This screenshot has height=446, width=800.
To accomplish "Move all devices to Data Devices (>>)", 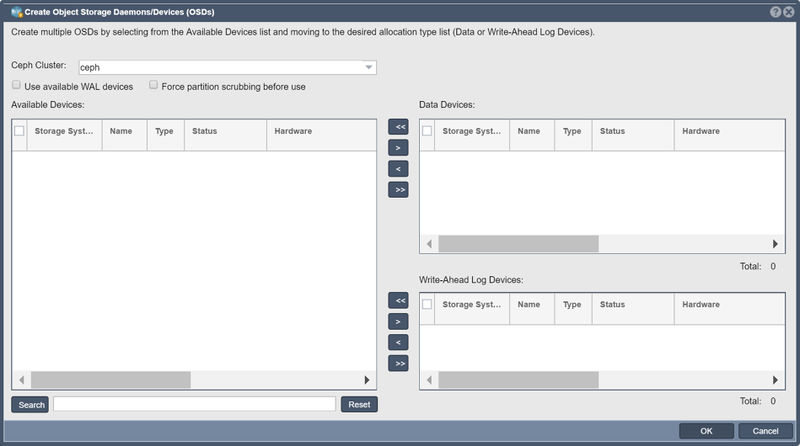I will [398, 190].
